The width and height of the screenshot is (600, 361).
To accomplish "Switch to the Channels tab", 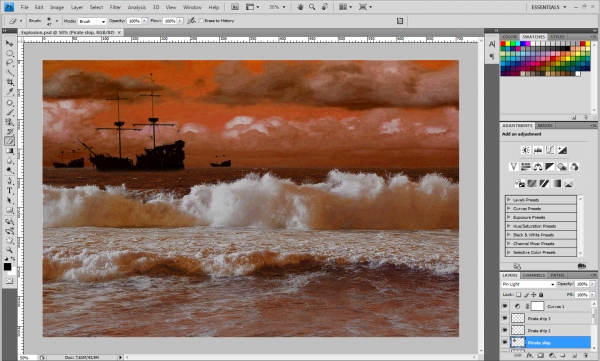I will point(533,275).
